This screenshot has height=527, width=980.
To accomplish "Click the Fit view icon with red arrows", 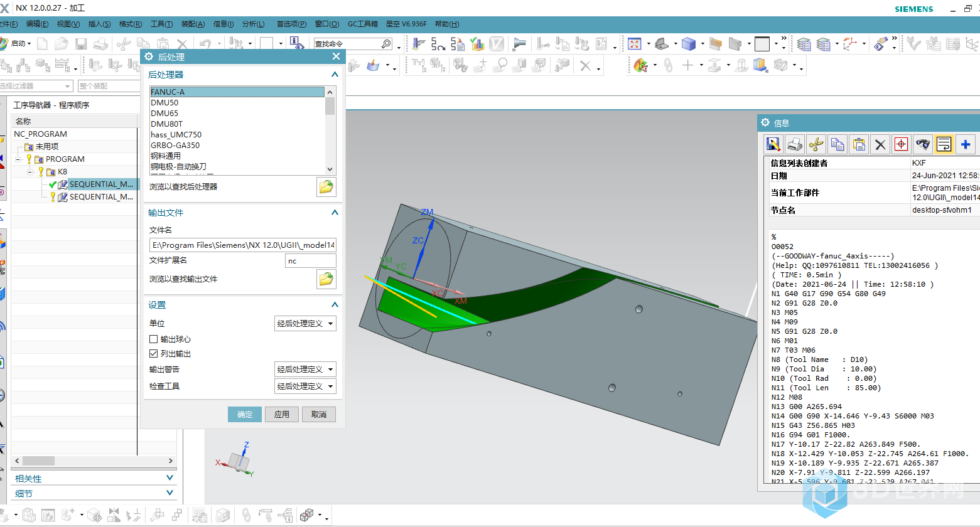I will click(x=634, y=44).
